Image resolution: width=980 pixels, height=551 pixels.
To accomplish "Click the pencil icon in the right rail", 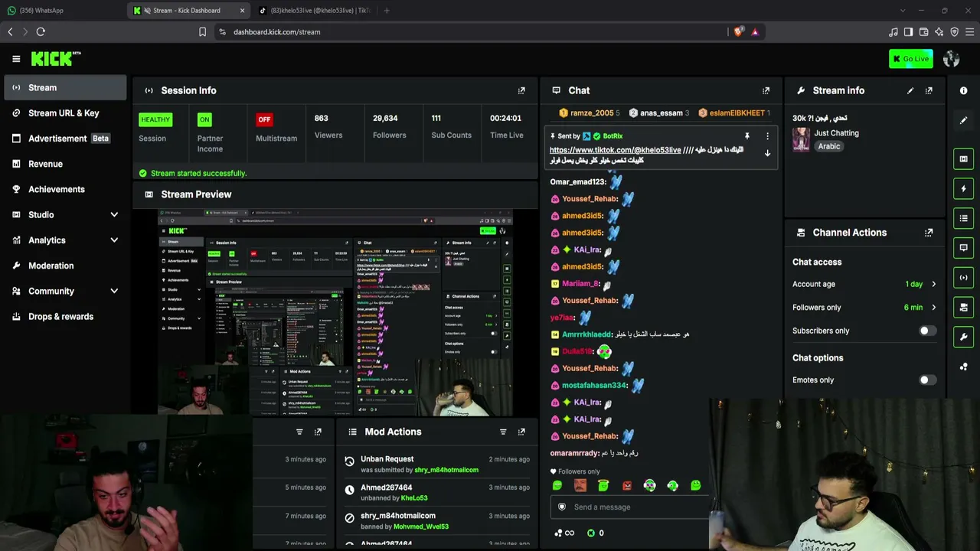I will coord(964,120).
